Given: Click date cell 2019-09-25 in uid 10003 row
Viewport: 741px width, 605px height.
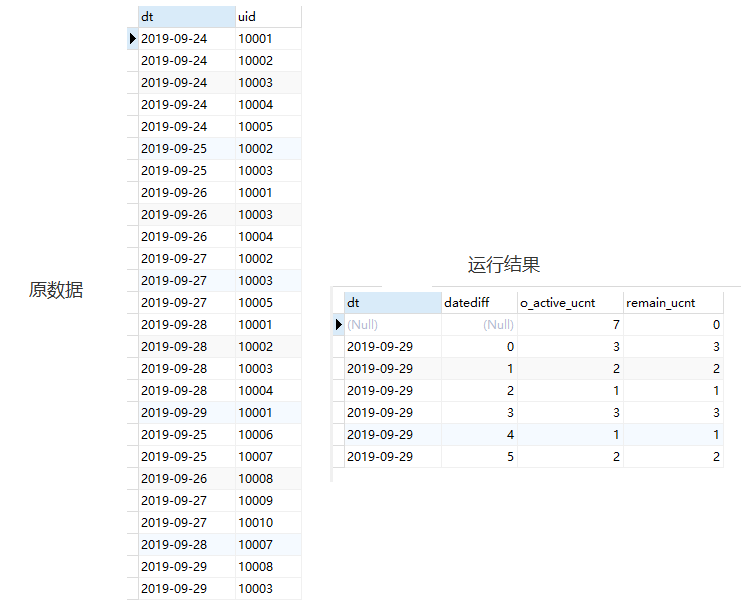Looking at the screenshot, I should [x=187, y=171].
